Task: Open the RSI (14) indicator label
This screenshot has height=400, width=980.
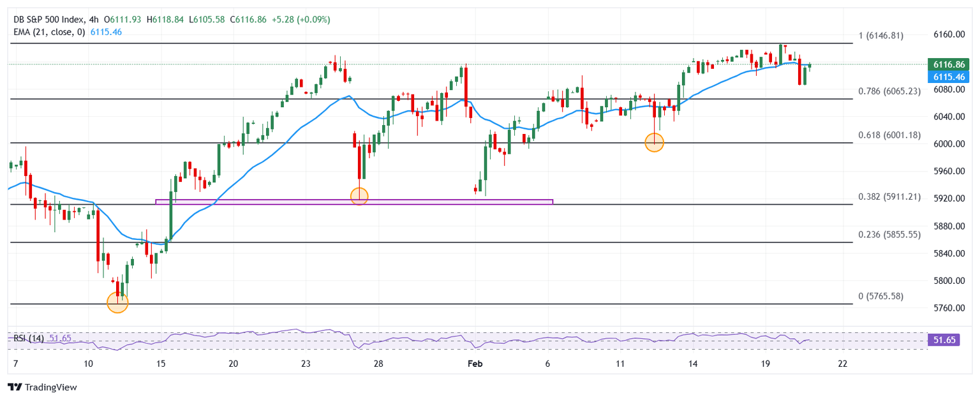Action: (29, 338)
